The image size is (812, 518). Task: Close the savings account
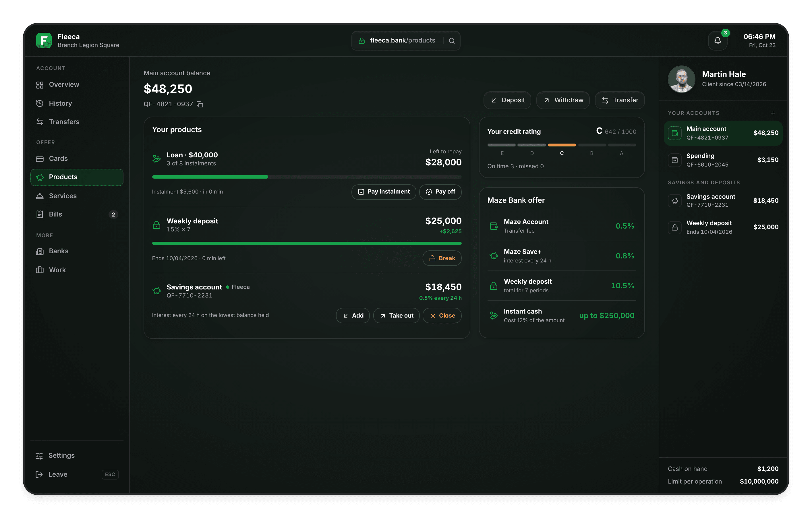coord(442,316)
